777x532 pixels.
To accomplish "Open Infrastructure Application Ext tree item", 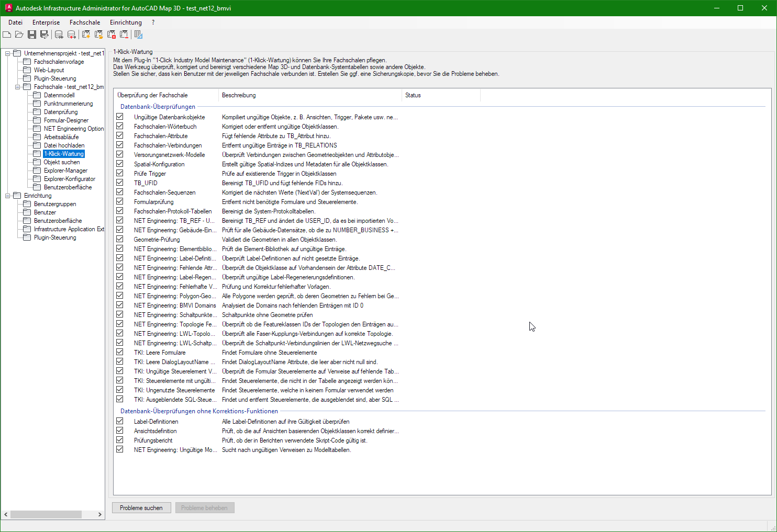I will coord(69,229).
